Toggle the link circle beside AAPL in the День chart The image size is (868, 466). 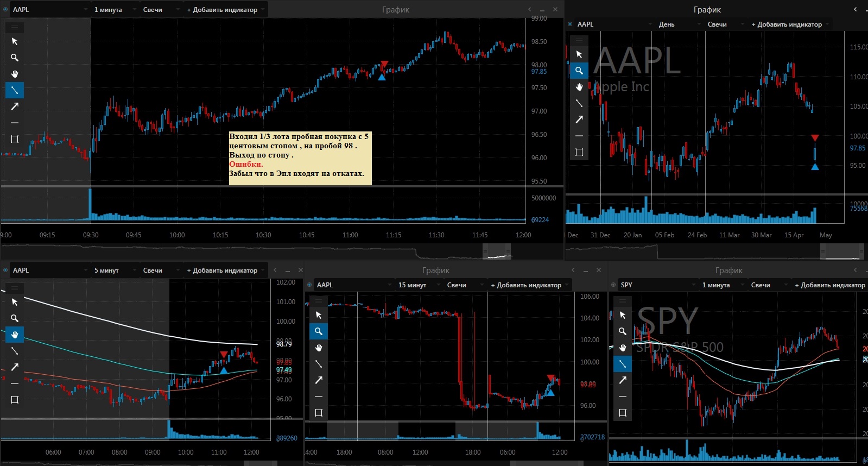pyautogui.click(x=571, y=24)
